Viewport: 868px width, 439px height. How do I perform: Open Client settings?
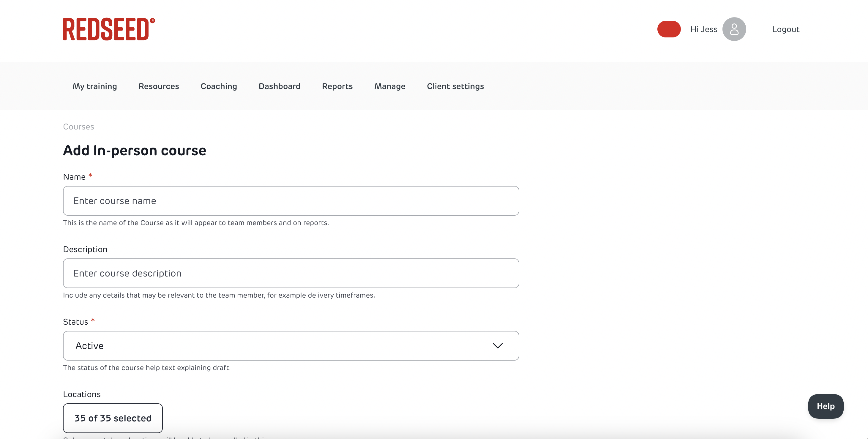(455, 86)
